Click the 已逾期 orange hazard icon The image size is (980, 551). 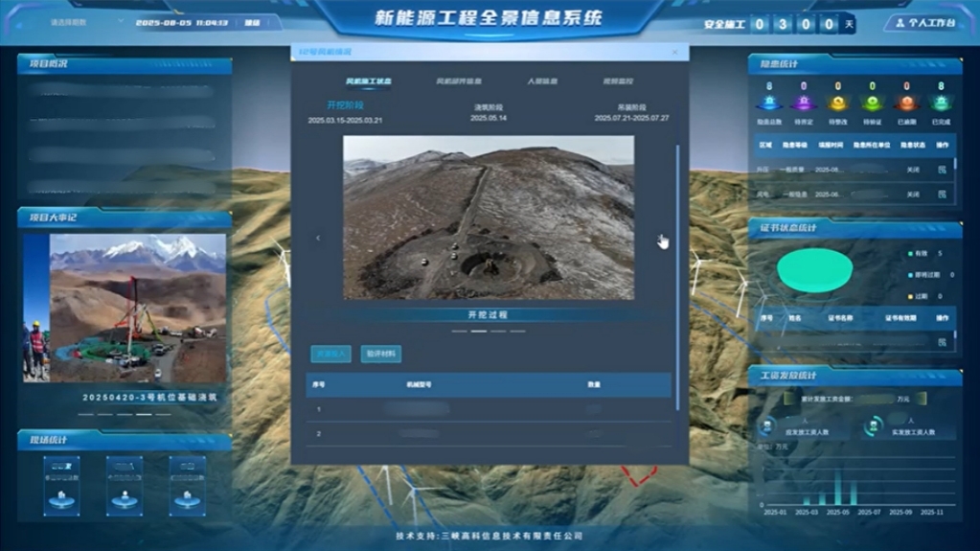click(x=906, y=103)
